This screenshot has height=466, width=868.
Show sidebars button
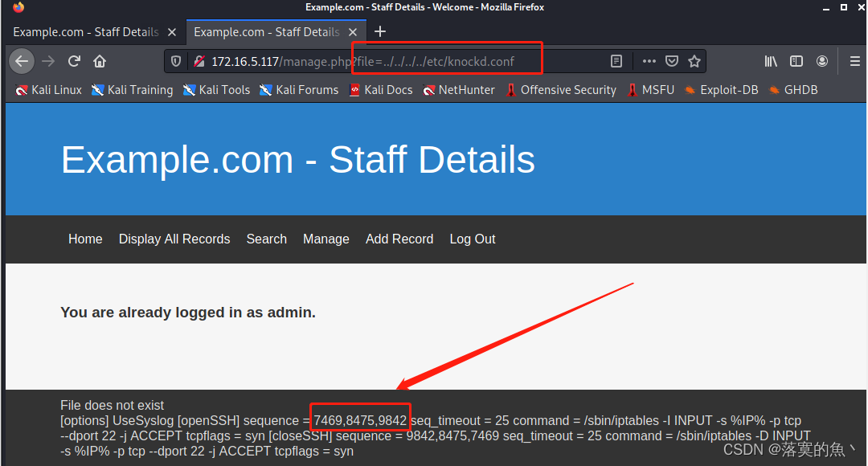(796, 61)
